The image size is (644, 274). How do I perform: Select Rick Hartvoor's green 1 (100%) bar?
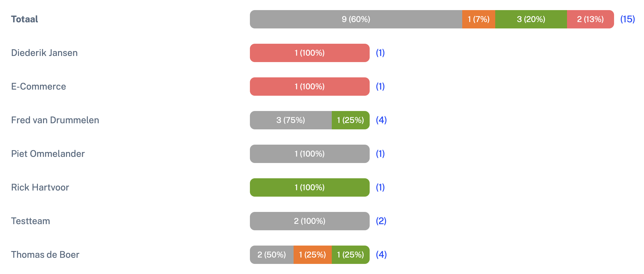point(310,187)
